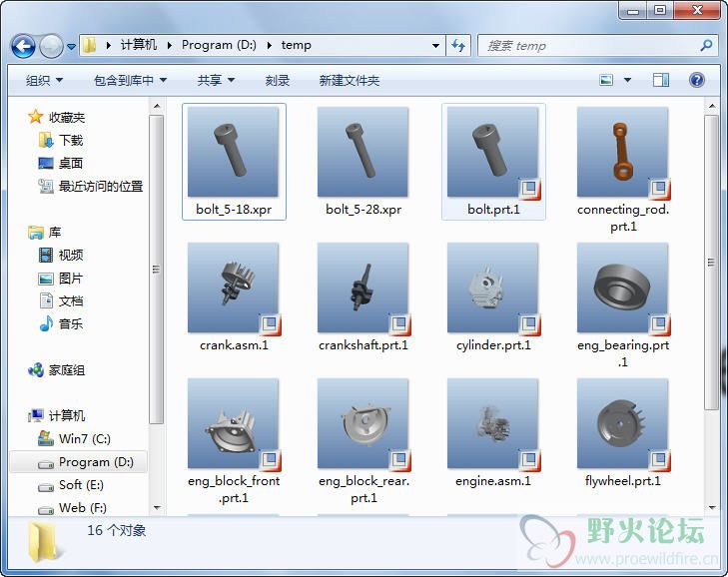Click the file list scrollbar up arrow
728x577 pixels.
(712, 106)
